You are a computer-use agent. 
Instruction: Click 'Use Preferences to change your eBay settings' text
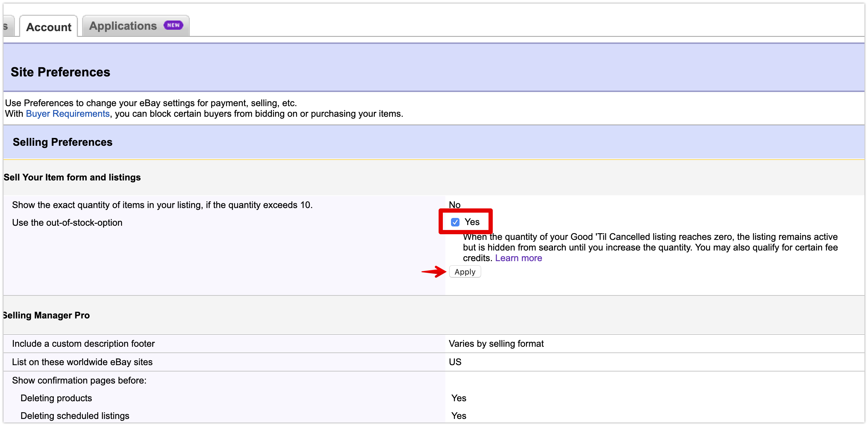(x=151, y=103)
